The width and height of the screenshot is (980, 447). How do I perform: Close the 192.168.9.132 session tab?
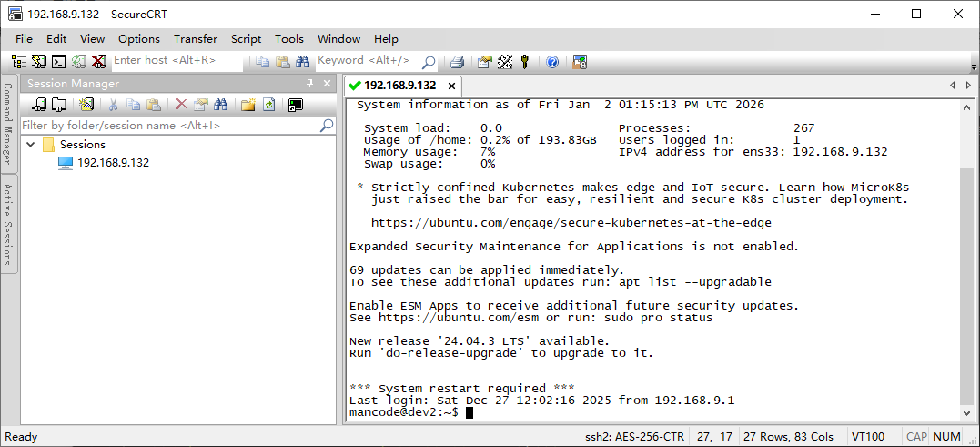tap(450, 86)
